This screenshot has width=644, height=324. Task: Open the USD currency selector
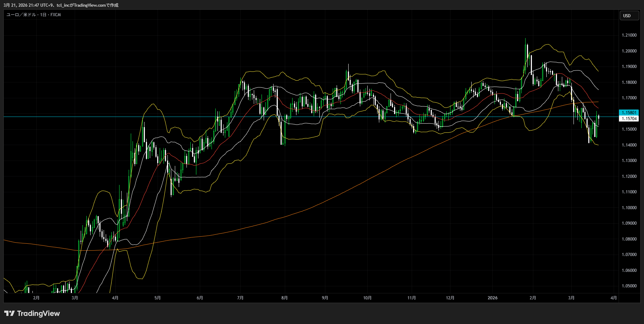click(x=629, y=15)
